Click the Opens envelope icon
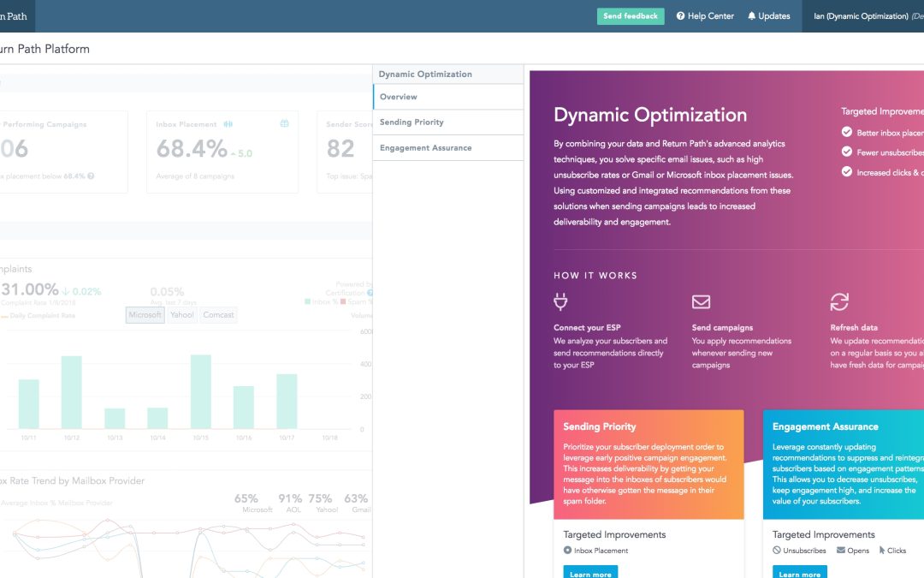The width and height of the screenshot is (924, 578). coord(841,551)
